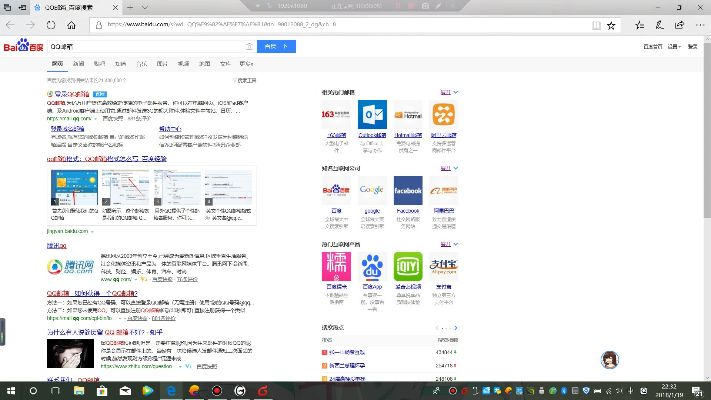Open the more tab with dropdown arrow
Screen dimensions: 711x400
click(x=246, y=64)
